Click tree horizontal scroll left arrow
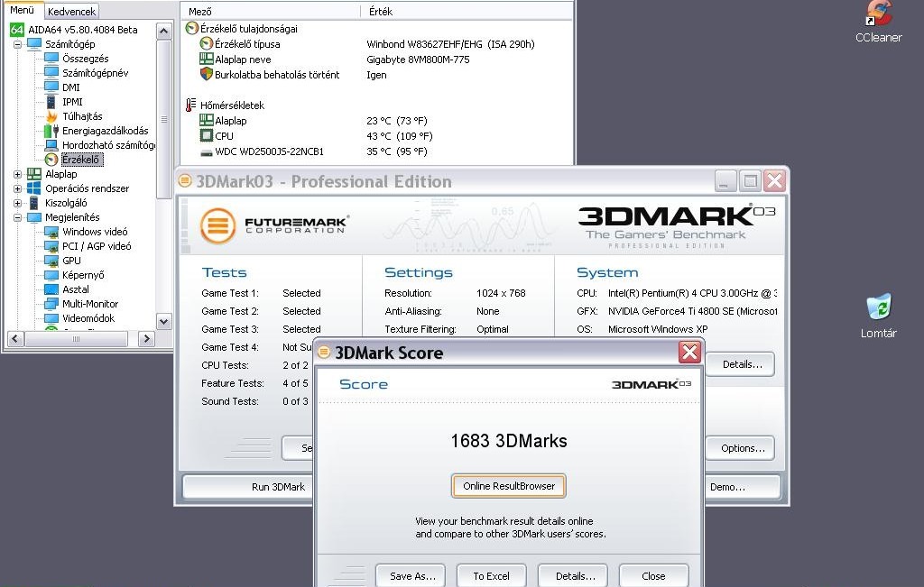Viewport: 924px width, 587px height. (x=15, y=338)
